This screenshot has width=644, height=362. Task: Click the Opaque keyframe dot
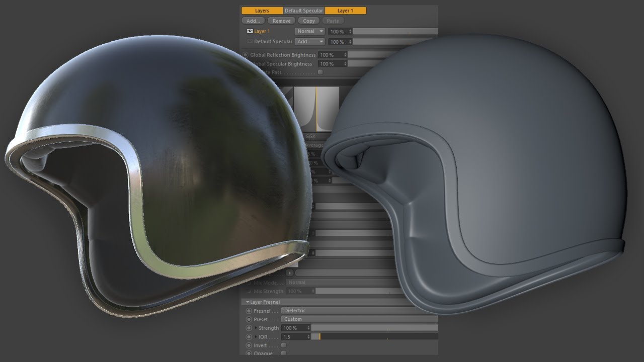coord(249,353)
